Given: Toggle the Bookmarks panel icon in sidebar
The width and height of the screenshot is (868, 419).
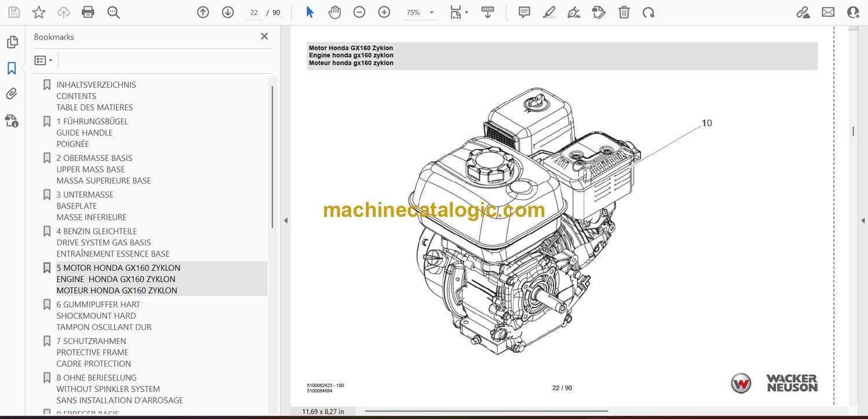Looking at the screenshot, I should click(x=12, y=68).
